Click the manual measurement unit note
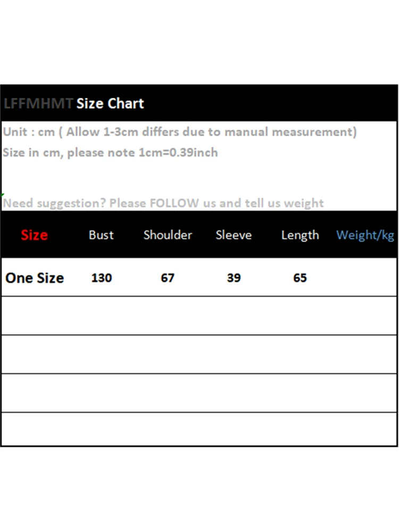The height and width of the screenshot is (532, 399). click(179, 132)
